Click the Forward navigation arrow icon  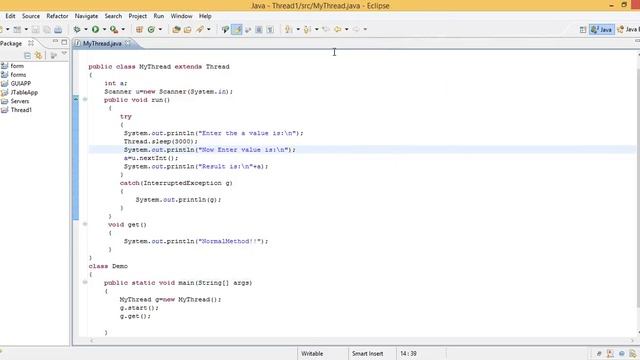pos(356,29)
